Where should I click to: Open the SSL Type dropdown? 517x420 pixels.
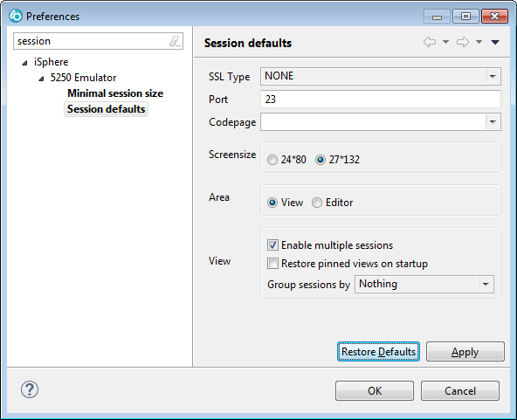(x=381, y=77)
